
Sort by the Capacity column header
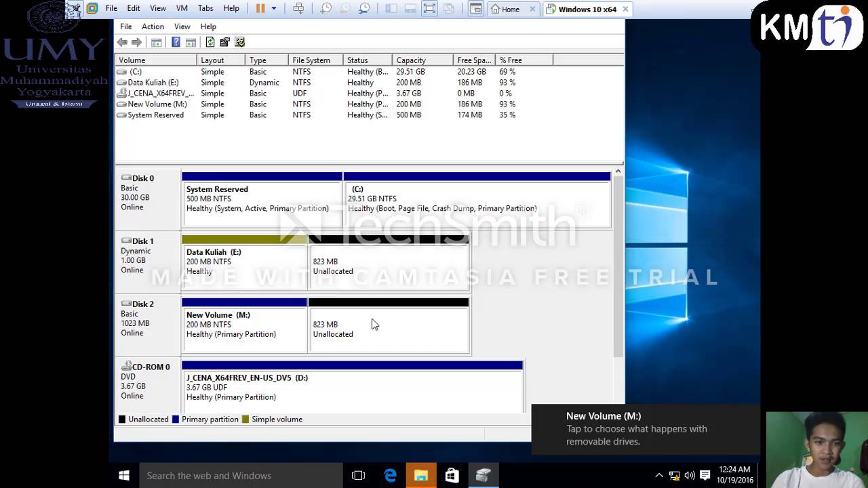point(422,60)
